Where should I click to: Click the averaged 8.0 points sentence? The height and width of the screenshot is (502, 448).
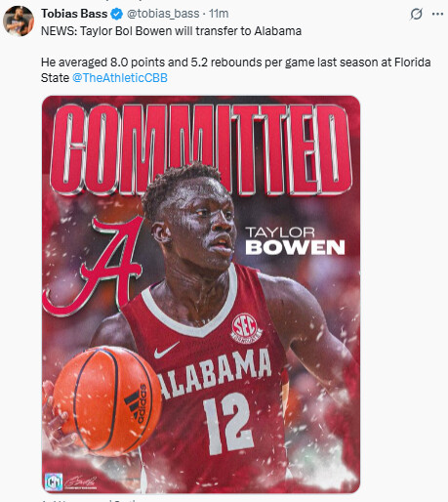click(236, 69)
